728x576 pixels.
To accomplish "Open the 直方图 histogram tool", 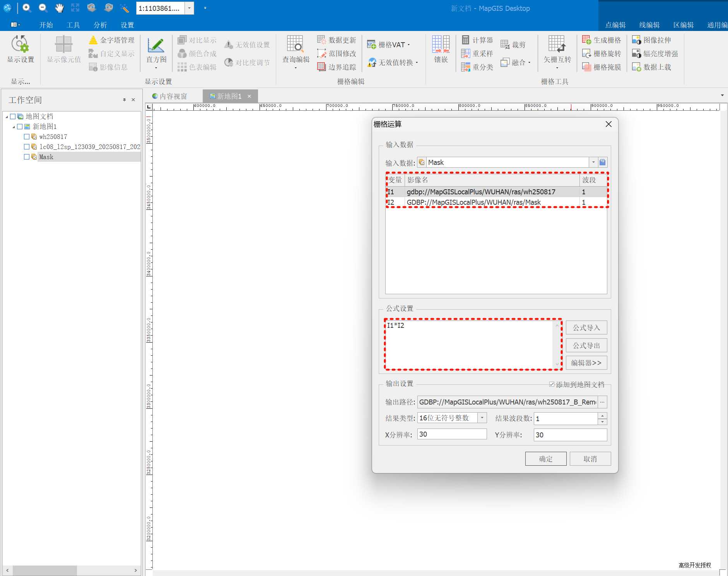I will point(156,52).
